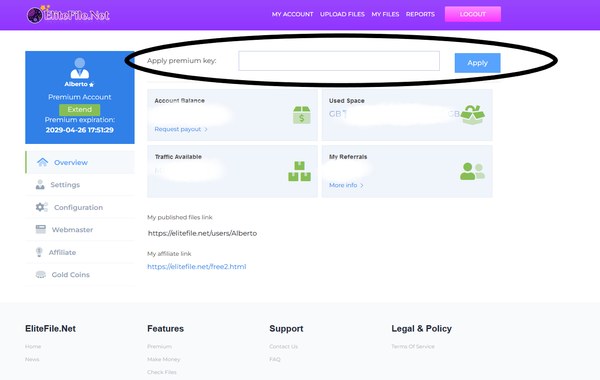Open MY FILES in top navigation
Viewport: 600px width, 380px height.
385,14
